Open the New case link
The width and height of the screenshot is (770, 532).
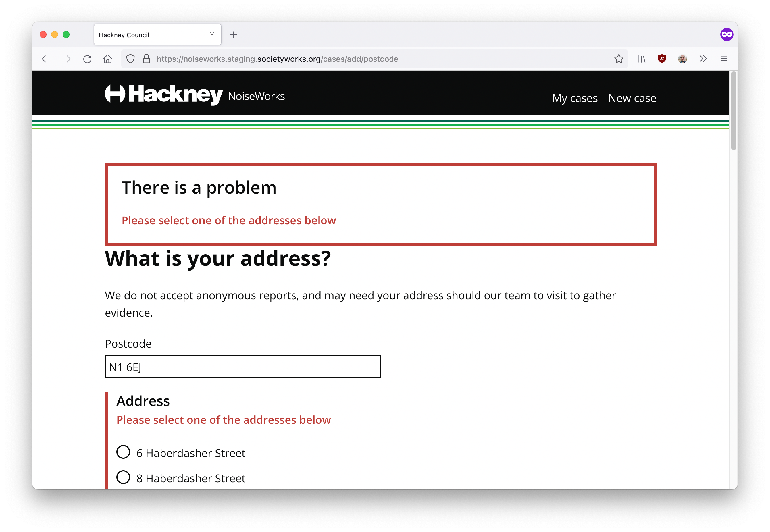[632, 98]
